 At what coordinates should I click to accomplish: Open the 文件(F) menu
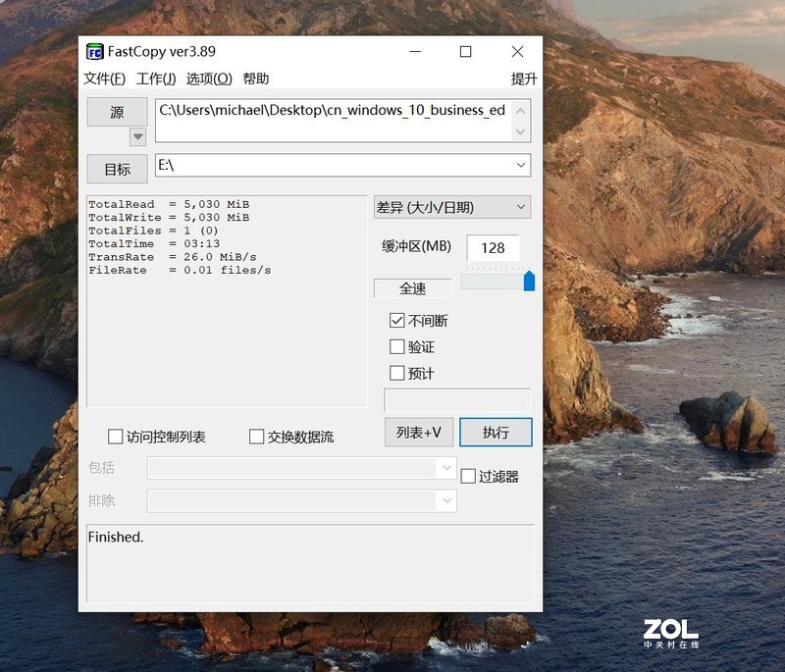click(104, 78)
